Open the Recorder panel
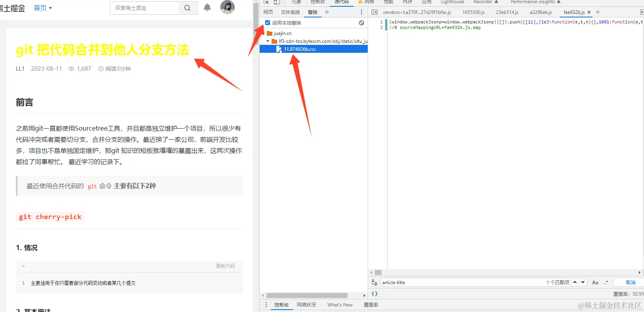 (x=486, y=2)
